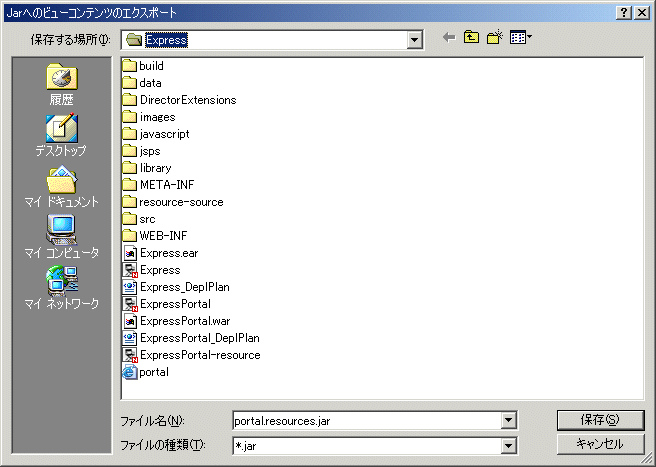Select the ExpressPortal_DeplPlan file icon
The width and height of the screenshot is (656, 467).
click(130, 338)
